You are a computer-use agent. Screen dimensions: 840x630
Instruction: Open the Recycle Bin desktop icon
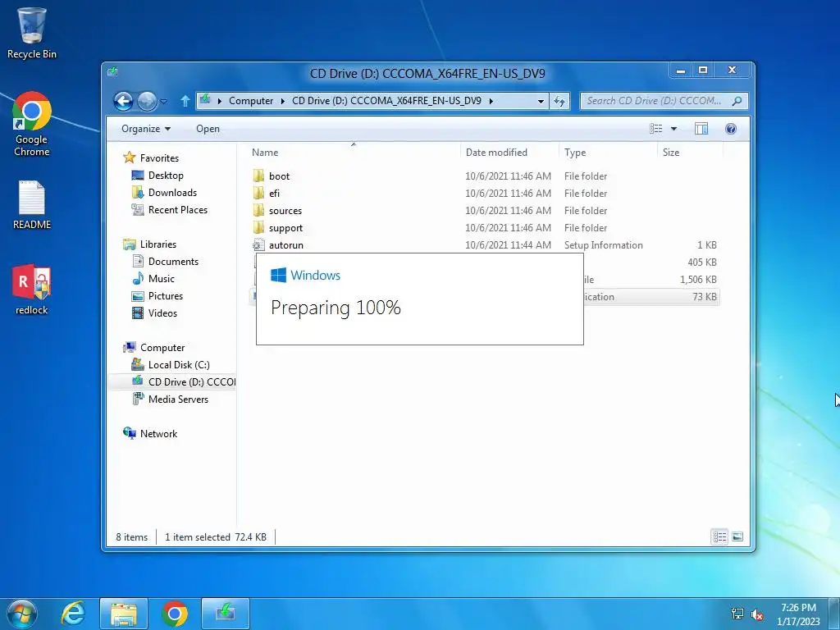click(32, 32)
